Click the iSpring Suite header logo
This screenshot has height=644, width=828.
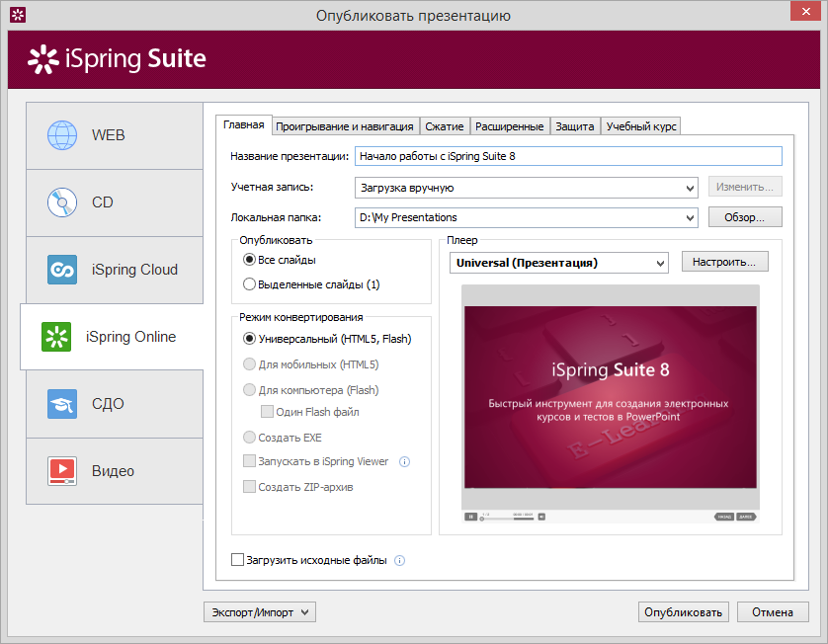click(117, 58)
